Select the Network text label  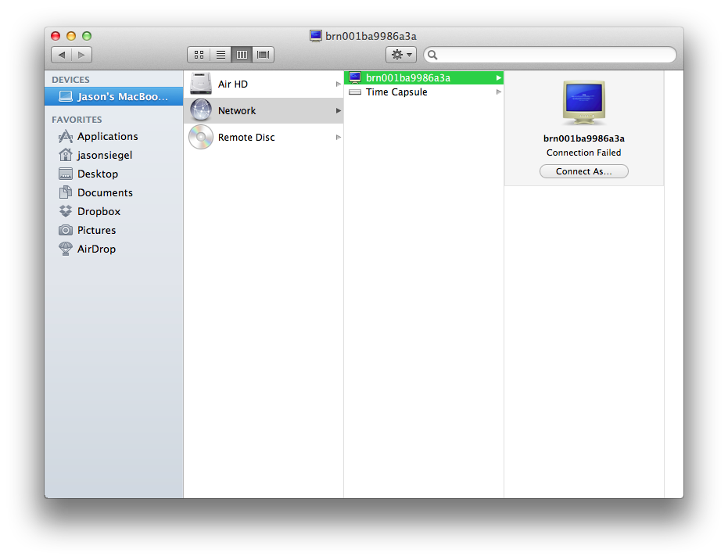click(237, 110)
